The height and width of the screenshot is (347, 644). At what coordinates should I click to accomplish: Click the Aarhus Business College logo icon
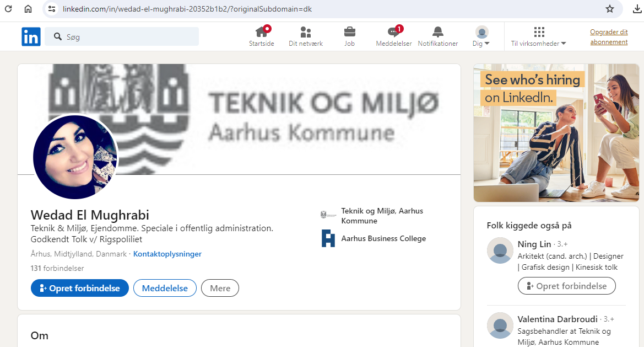328,238
